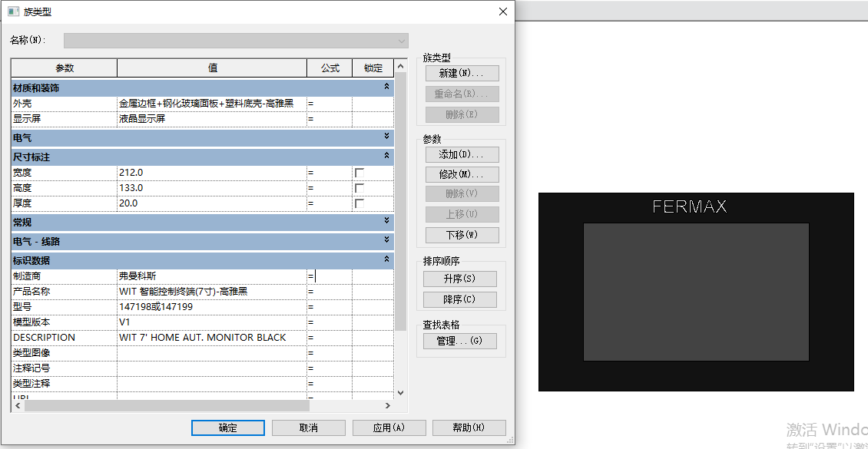Edit the 高度 value 133.0
This screenshot has height=449, width=868.
[x=212, y=188]
